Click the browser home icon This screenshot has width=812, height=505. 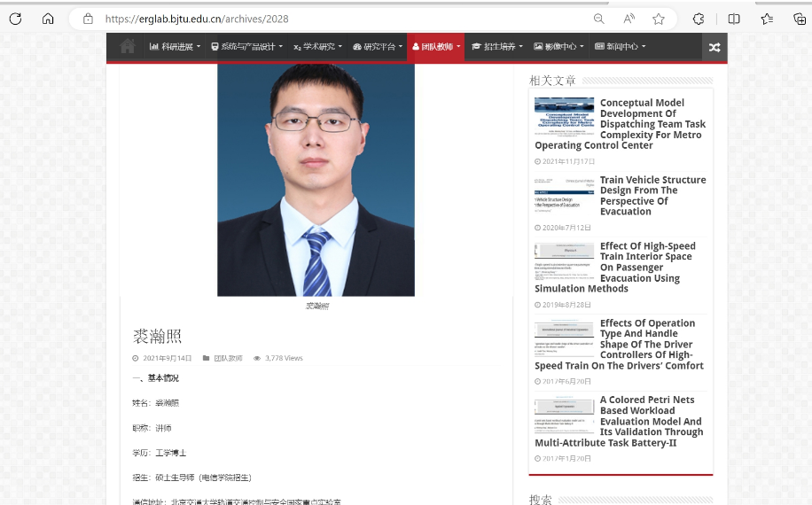[x=48, y=19]
